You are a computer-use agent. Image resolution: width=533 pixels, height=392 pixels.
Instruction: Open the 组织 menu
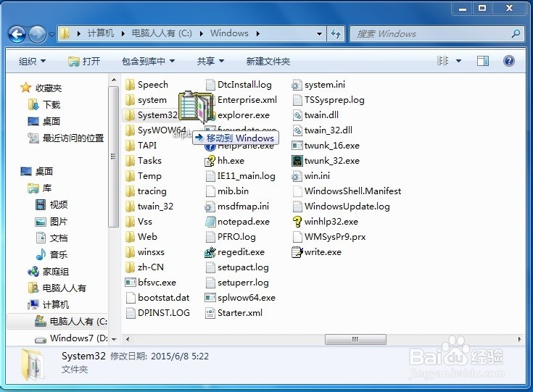(32, 61)
